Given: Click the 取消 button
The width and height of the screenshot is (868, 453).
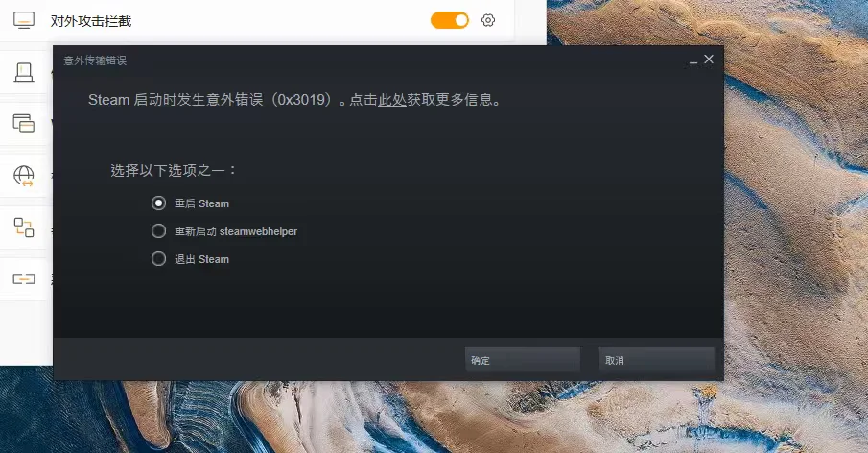Looking at the screenshot, I should (657, 360).
